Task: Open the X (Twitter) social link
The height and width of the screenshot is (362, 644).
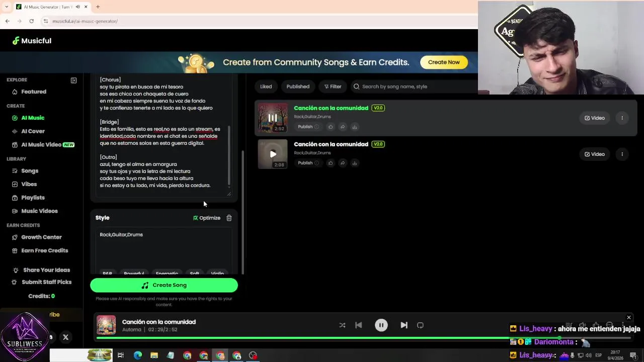Action: [x=65, y=337]
